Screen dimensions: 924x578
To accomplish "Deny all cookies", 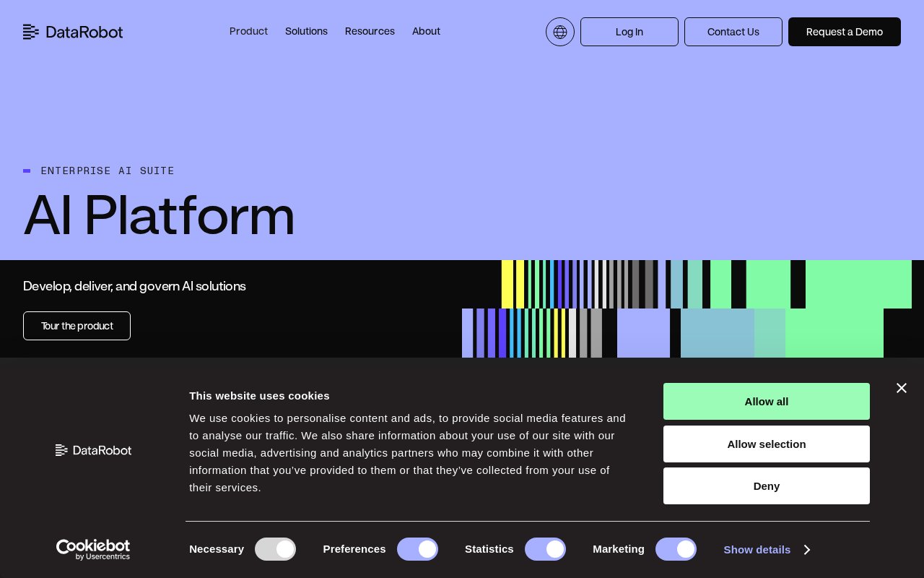I will point(767,486).
